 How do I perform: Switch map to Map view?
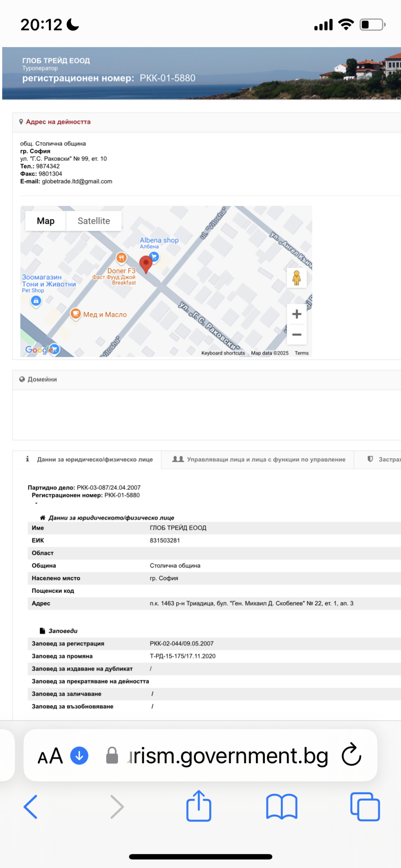pos(45,221)
